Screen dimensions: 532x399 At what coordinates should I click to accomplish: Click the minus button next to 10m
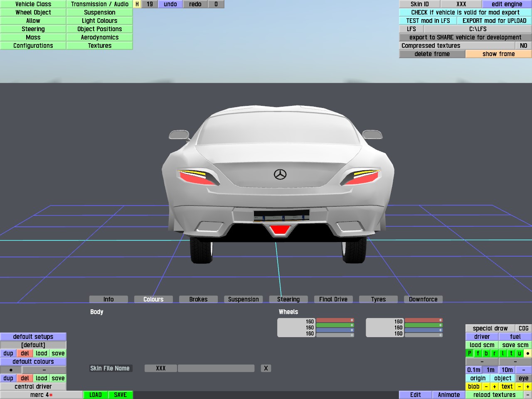tap(524, 370)
